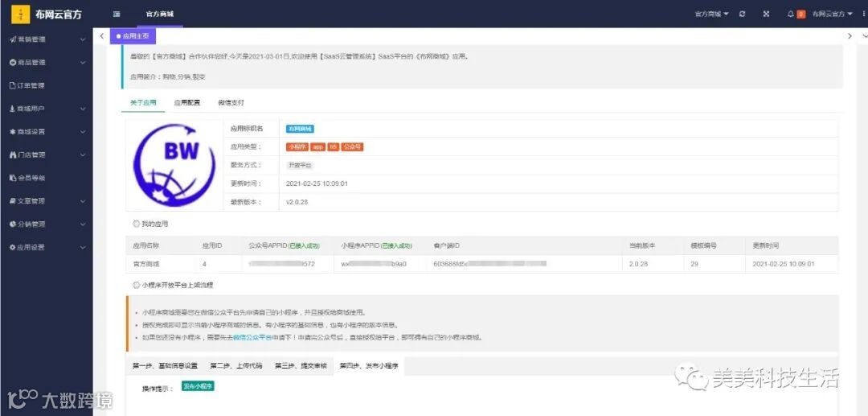Click the v2.0.28 latest version value
The width and height of the screenshot is (868, 416).
click(297, 202)
